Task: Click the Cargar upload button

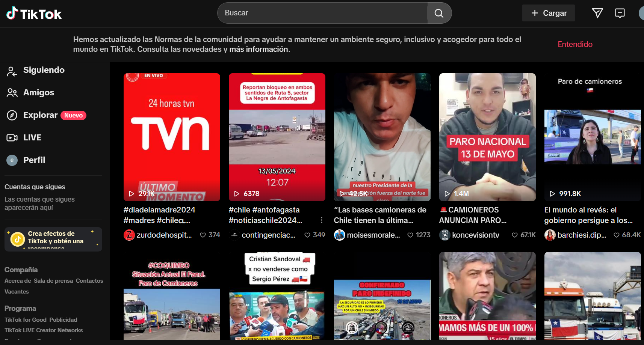Action: [x=549, y=13]
